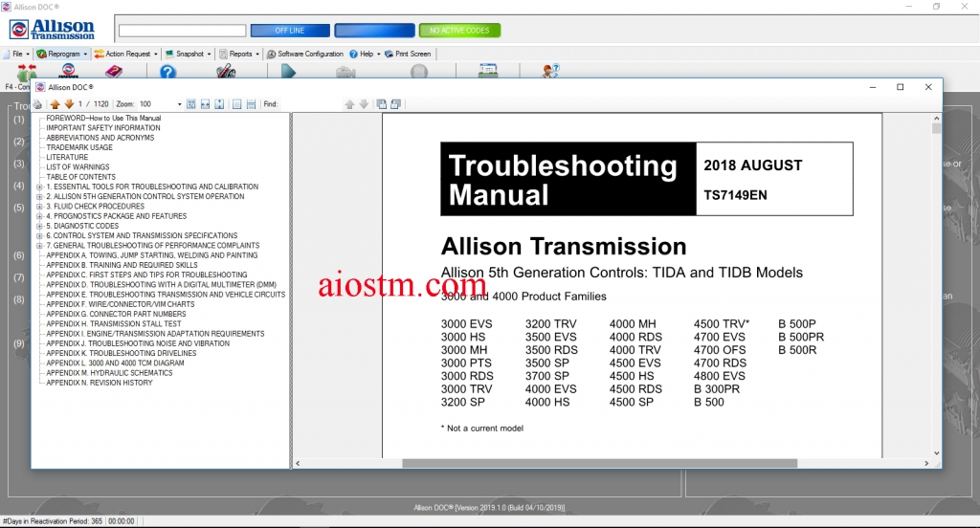980x528 pixels.
Task: Click the horizontal scroll right arrow
Action: (x=926, y=464)
